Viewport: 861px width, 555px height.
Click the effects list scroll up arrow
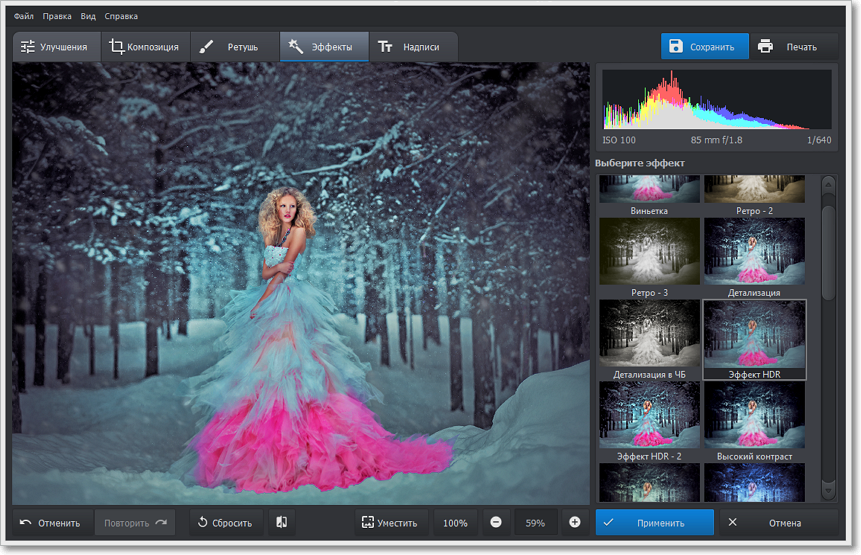click(828, 185)
